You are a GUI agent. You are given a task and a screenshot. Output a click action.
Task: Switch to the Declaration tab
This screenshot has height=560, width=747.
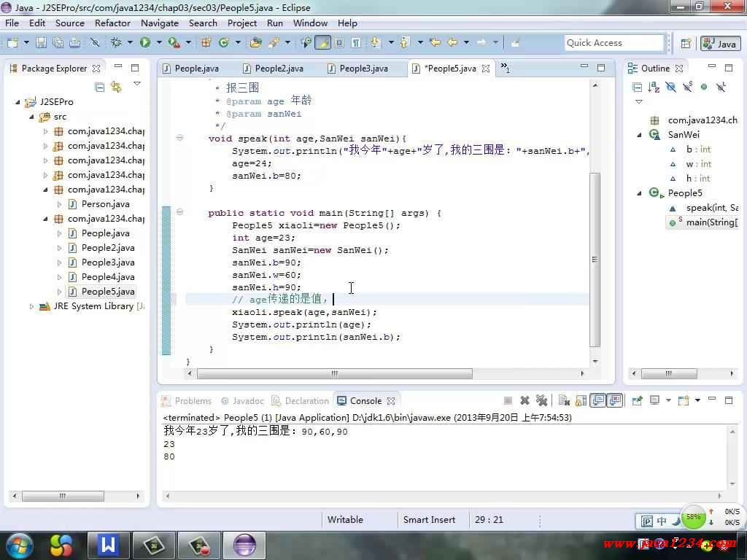click(301, 401)
